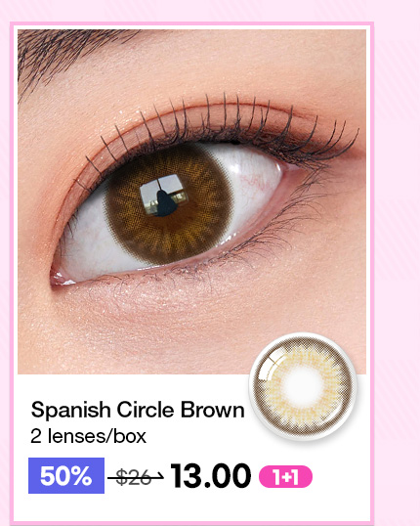Image resolution: width=420 pixels, height=526 pixels.
Task: Open the Spanish Circle Brown product title
Action: point(138,411)
